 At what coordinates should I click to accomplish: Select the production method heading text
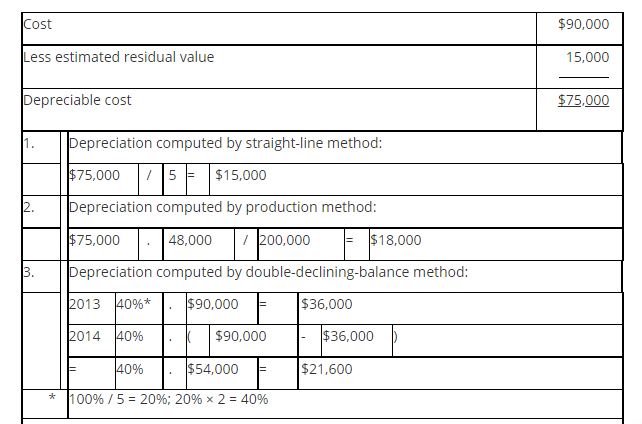(x=222, y=207)
